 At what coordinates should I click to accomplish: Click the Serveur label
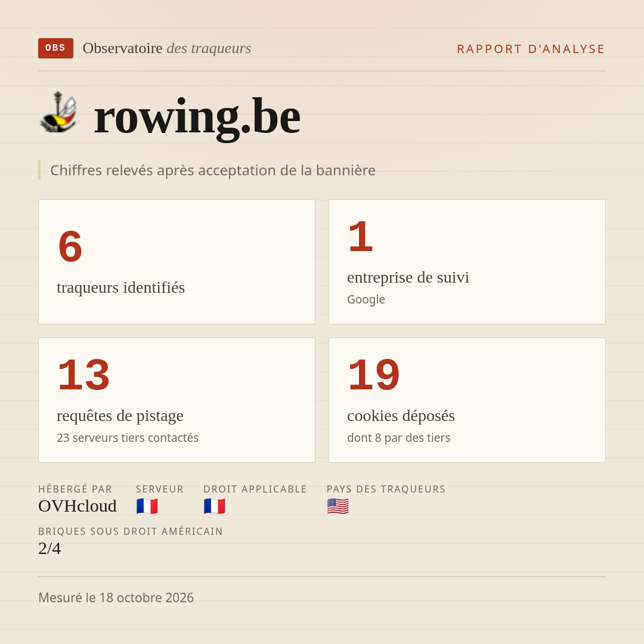point(160,489)
